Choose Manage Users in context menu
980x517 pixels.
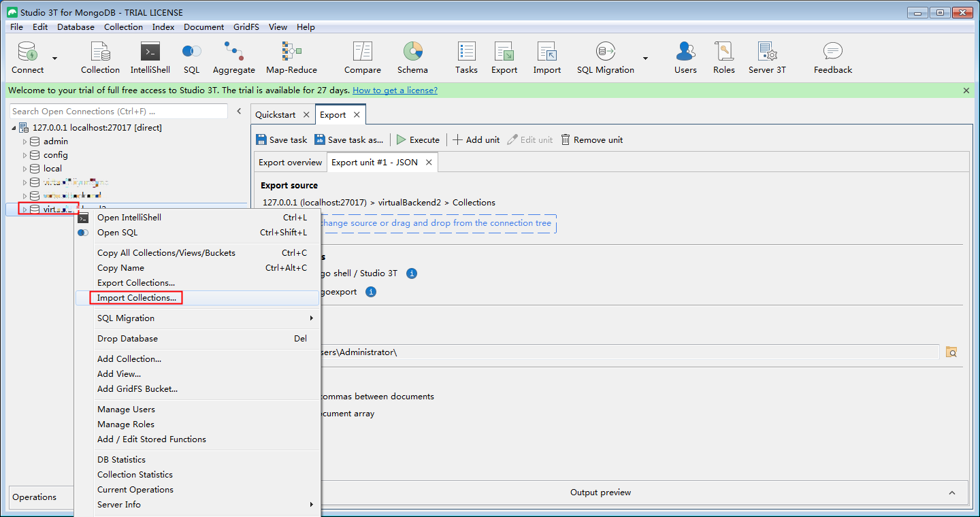(x=197, y=410)
